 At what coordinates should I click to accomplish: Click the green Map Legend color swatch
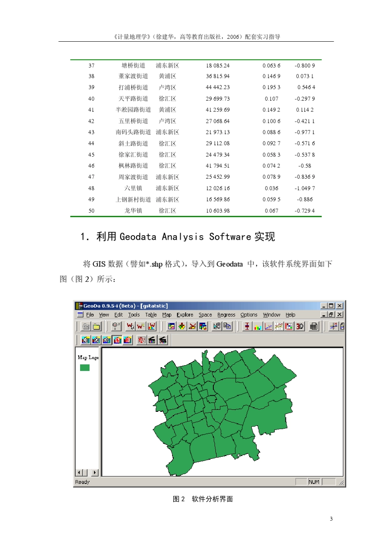click(85, 368)
